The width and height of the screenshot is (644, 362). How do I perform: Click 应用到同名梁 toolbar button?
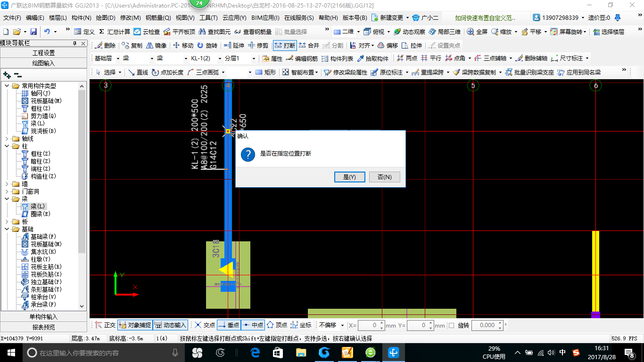(x=579, y=72)
